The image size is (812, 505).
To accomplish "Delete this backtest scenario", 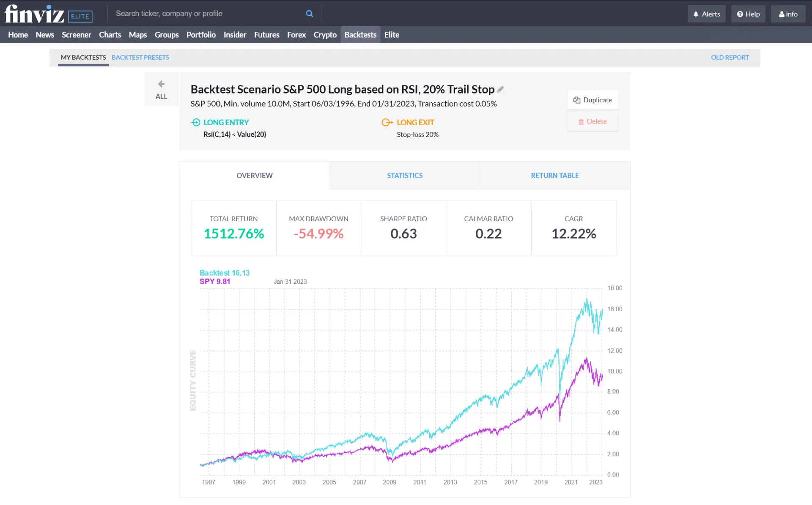I will click(x=593, y=121).
